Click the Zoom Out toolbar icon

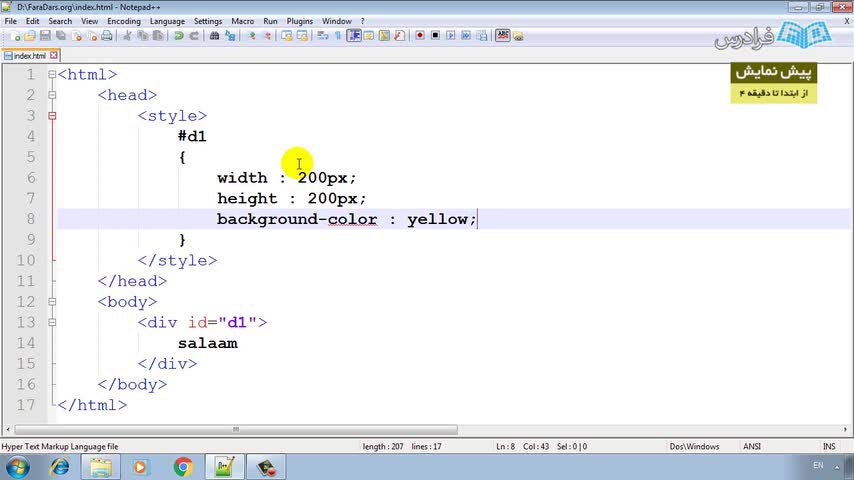pos(267,36)
